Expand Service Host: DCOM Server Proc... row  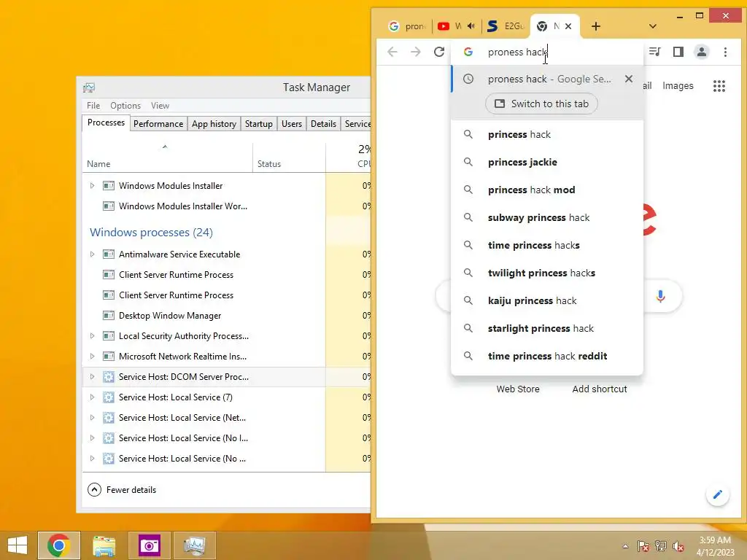(93, 377)
